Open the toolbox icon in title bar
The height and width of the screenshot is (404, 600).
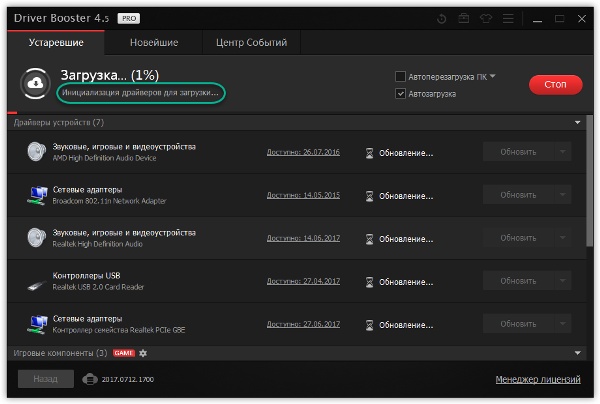[x=464, y=18]
